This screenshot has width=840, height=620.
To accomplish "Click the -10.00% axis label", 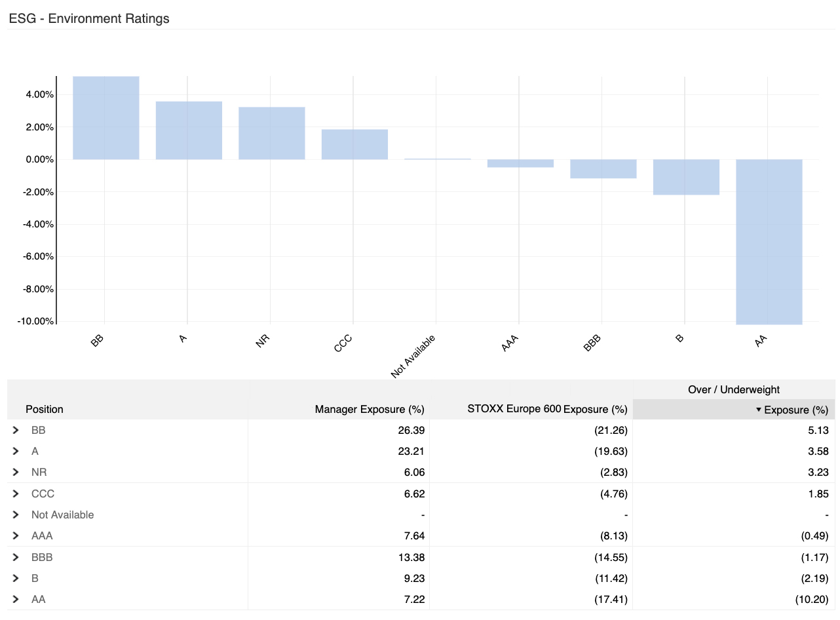I will pos(36,321).
